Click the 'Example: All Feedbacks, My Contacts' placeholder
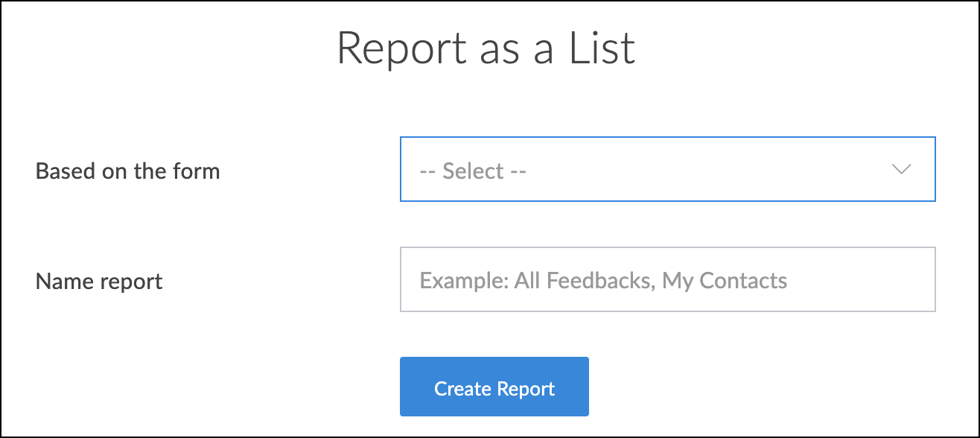980x438 pixels. (x=603, y=281)
